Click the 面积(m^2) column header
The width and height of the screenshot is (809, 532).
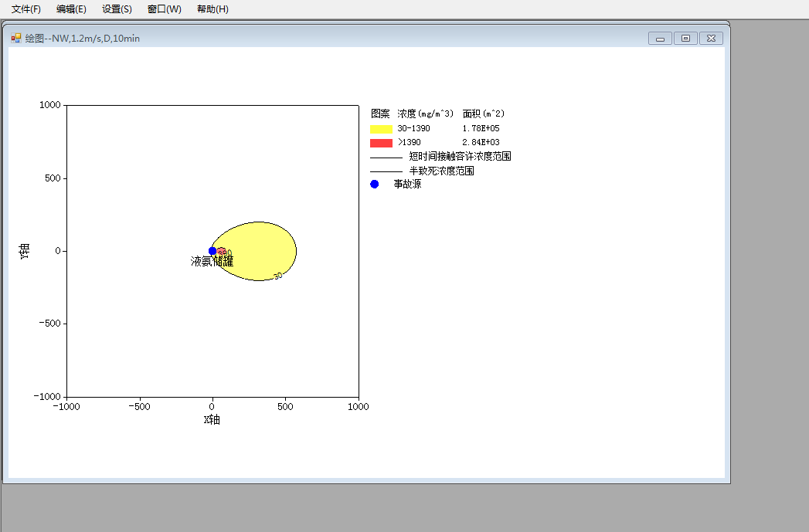484,114
